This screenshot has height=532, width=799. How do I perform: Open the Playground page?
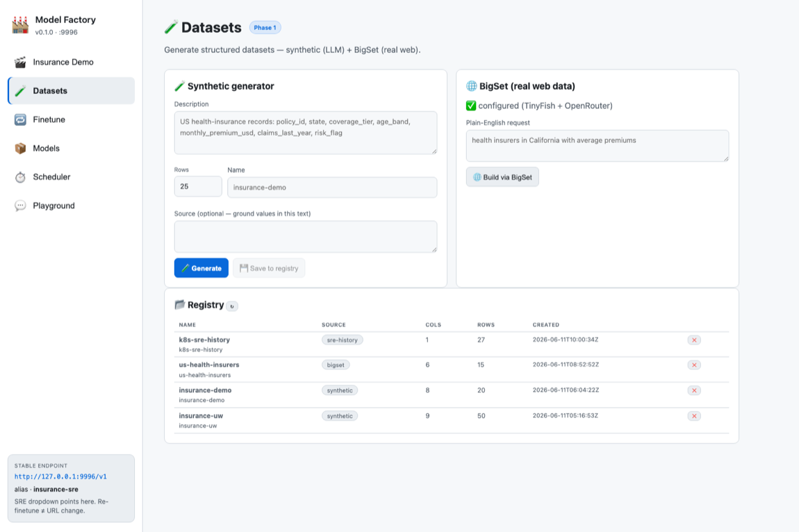(72, 206)
